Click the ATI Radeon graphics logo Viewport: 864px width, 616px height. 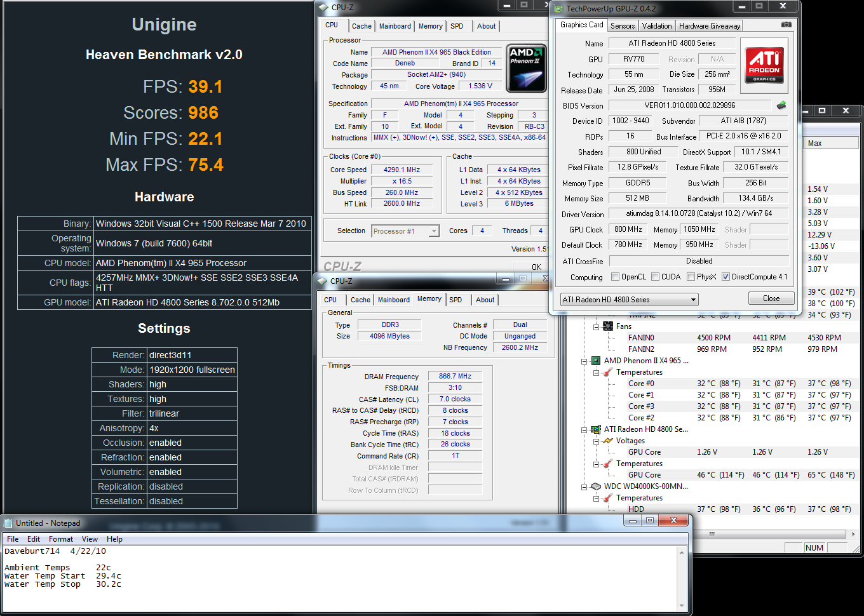tap(764, 65)
